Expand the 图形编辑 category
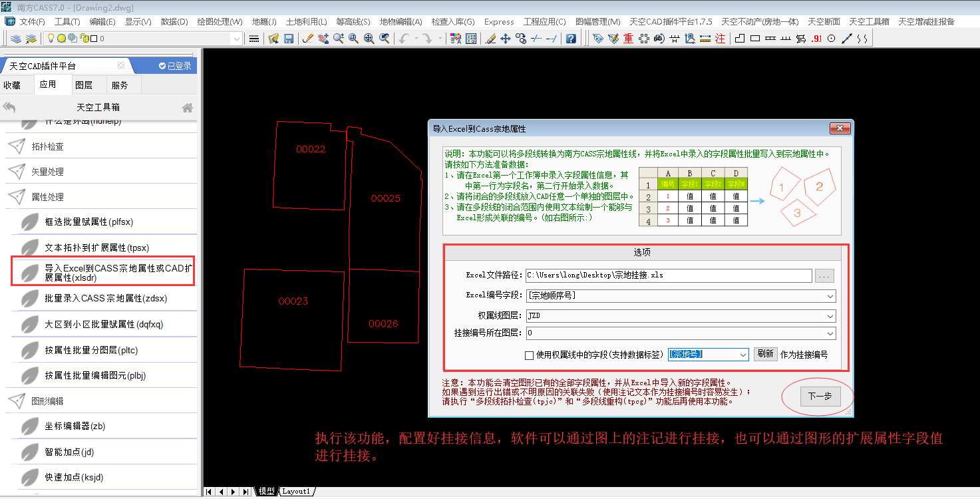This screenshot has height=499, width=980. 100,401
